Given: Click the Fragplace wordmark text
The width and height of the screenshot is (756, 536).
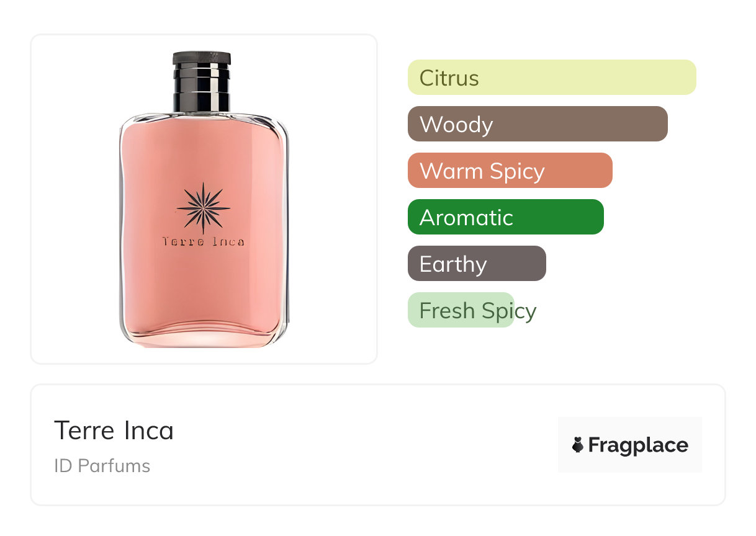Looking at the screenshot, I should click(x=638, y=445).
